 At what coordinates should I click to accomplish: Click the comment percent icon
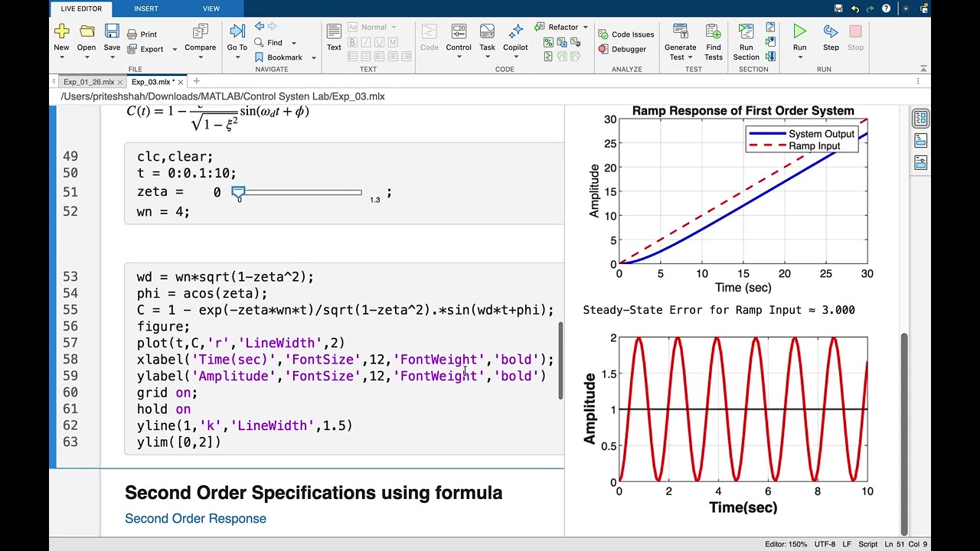coord(548,43)
